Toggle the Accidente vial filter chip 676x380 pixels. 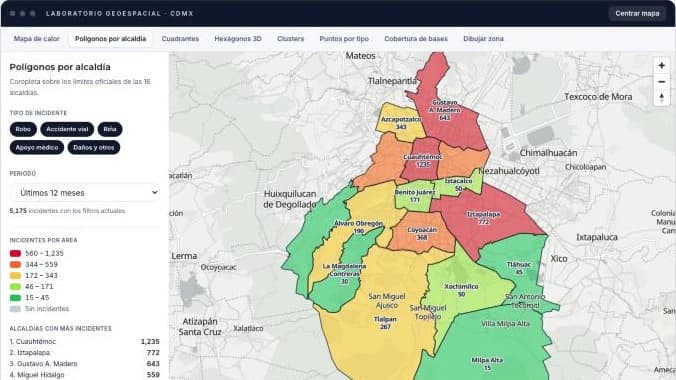[x=67, y=129]
